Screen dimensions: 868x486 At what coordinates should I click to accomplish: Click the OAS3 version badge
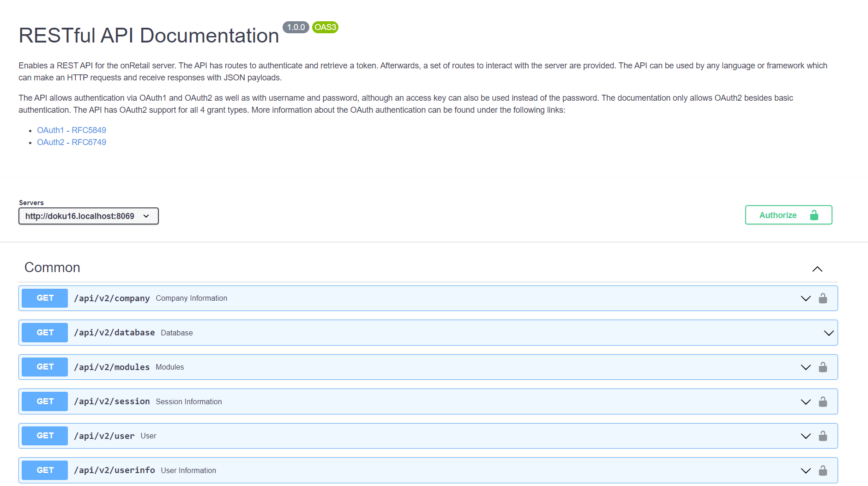pyautogui.click(x=325, y=27)
